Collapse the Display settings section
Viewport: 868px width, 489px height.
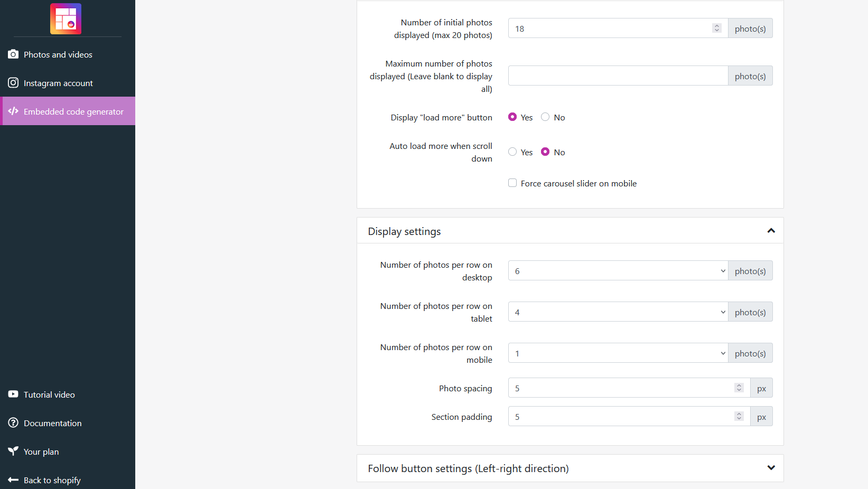coord(771,231)
